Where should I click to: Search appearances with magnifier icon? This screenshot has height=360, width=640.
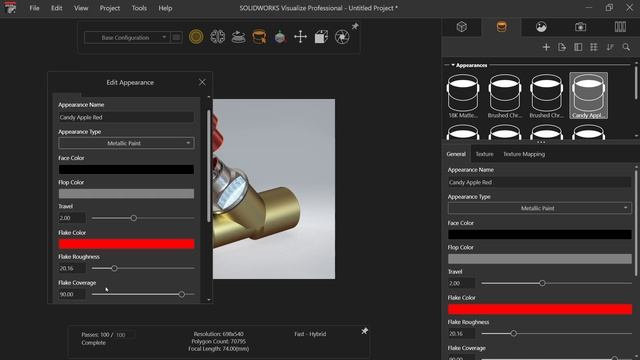pos(626,47)
